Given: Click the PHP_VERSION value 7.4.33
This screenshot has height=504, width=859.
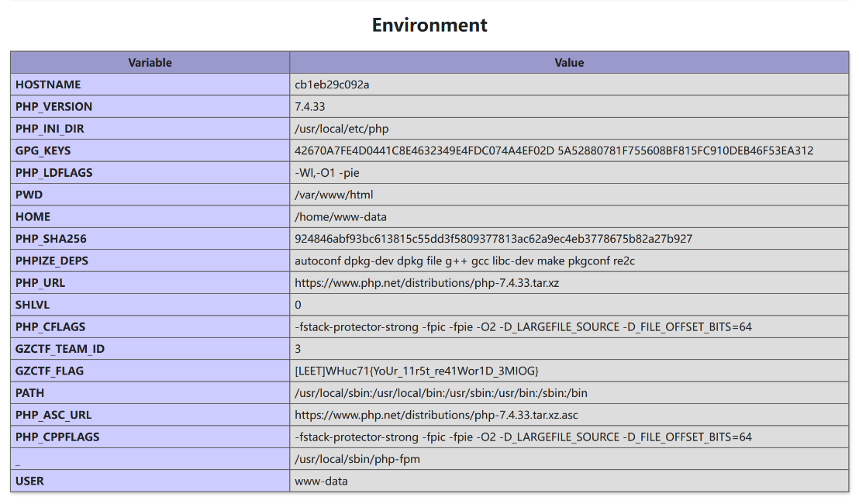Looking at the screenshot, I should click(x=309, y=107).
